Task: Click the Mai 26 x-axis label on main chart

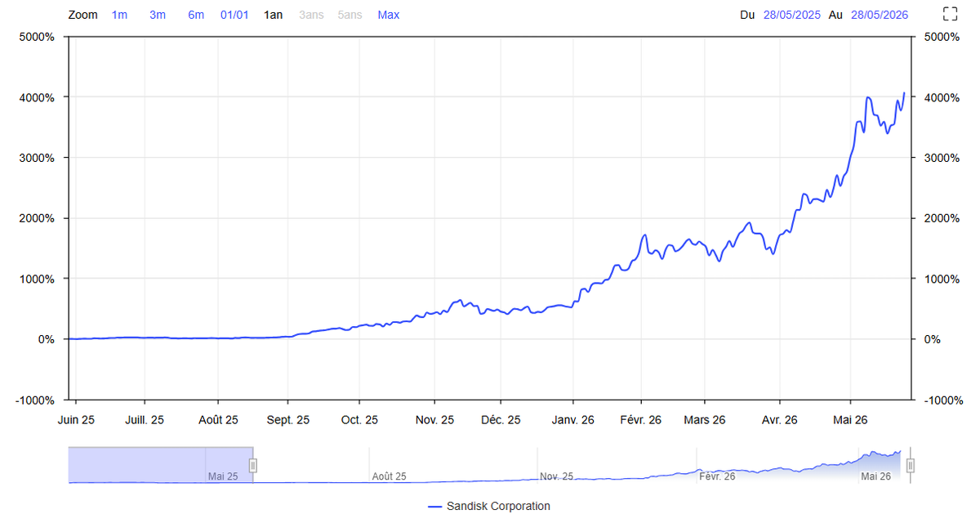Action: pos(850,420)
